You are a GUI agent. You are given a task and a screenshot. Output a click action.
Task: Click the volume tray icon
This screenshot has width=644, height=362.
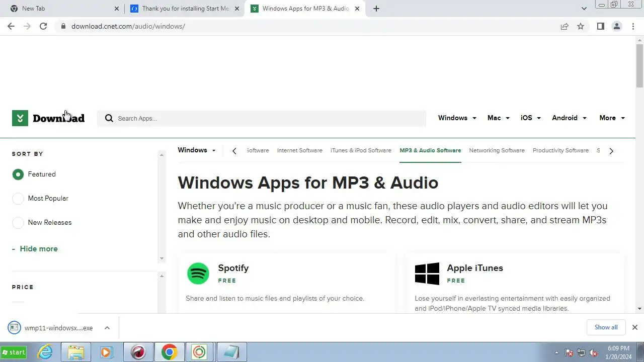pyautogui.click(x=593, y=352)
